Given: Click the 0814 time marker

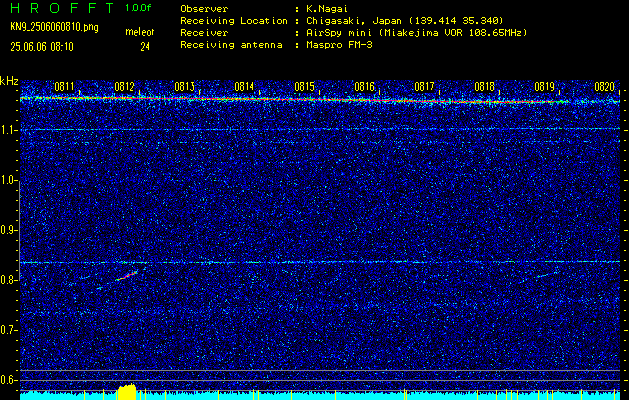Looking at the screenshot, I should (x=244, y=86).
